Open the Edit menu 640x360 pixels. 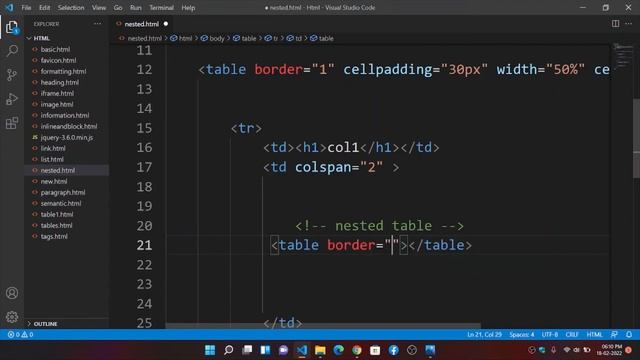coord(44,7)
